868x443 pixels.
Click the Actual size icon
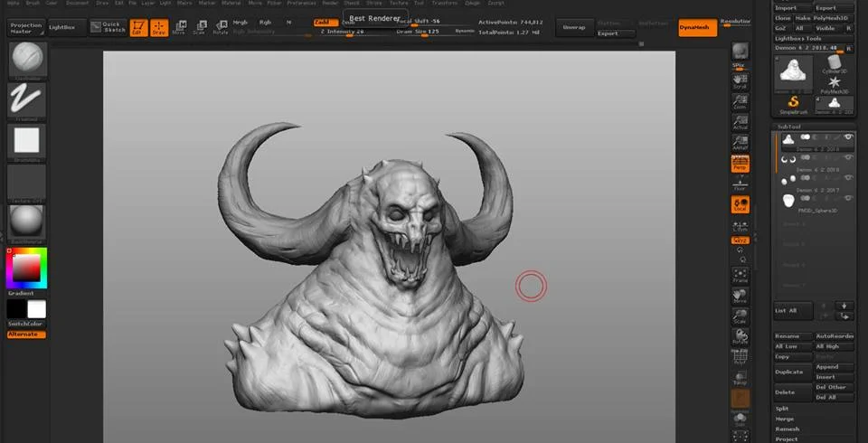click(x=741, y=122)
